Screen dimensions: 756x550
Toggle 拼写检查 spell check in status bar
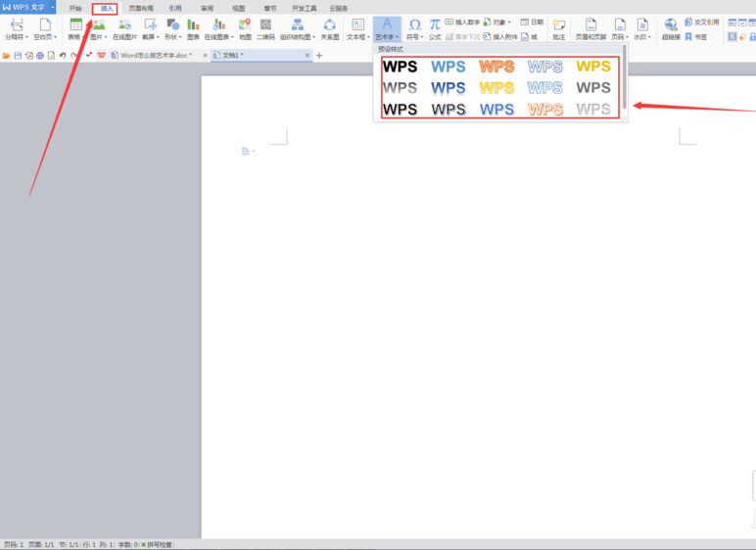157,545
